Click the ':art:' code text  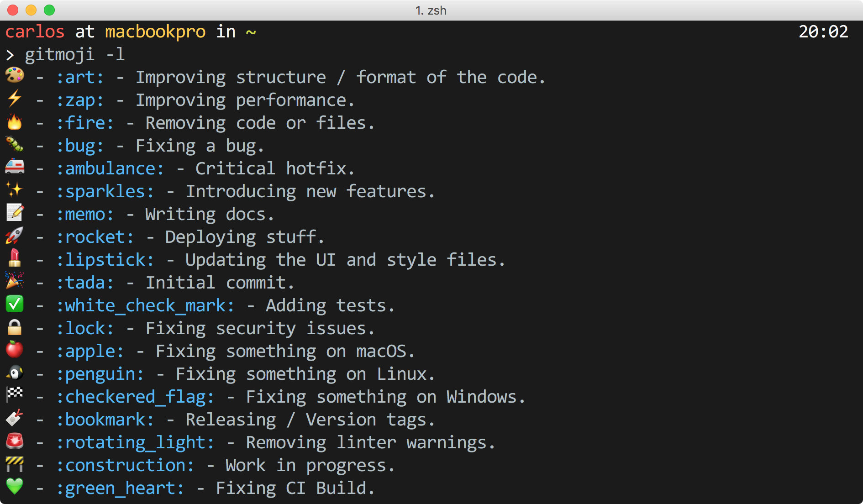pyautogui.click(x=80, y=77)
